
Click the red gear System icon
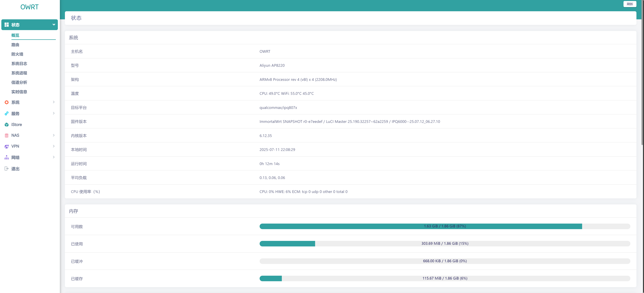pyautogui.click(x=7, y=102)
